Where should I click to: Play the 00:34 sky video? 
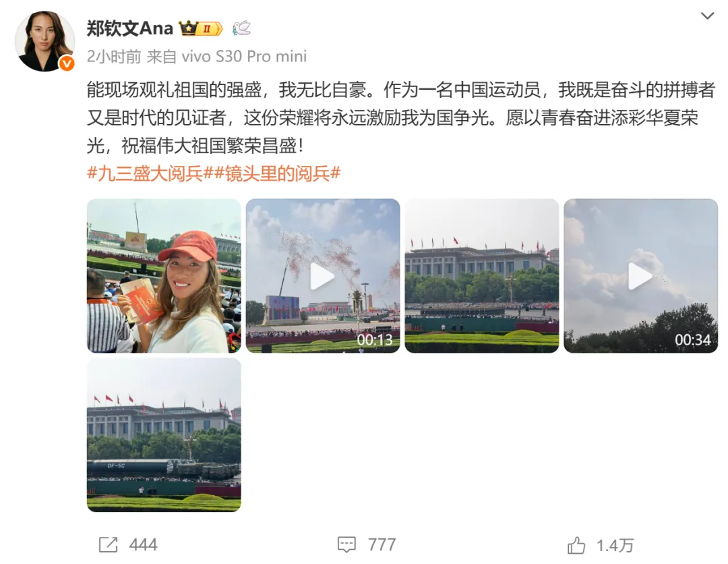[641, 276]
